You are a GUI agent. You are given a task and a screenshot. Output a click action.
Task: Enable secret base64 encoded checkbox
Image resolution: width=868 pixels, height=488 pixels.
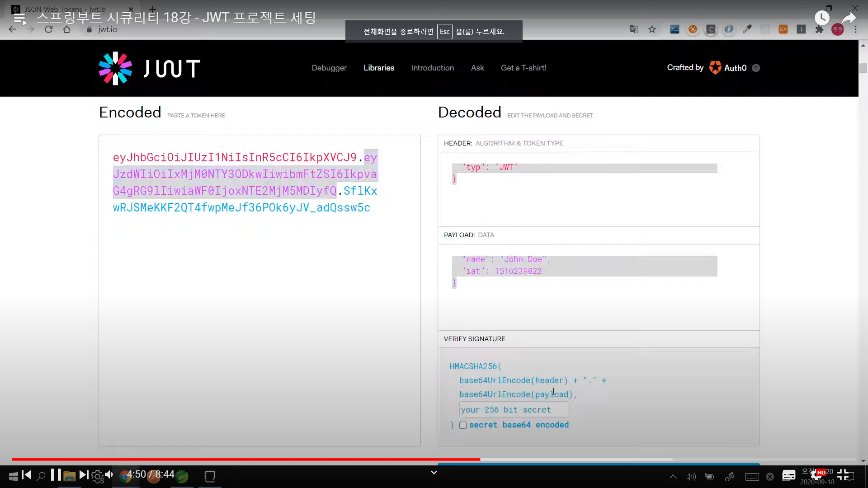coord(463,425)
